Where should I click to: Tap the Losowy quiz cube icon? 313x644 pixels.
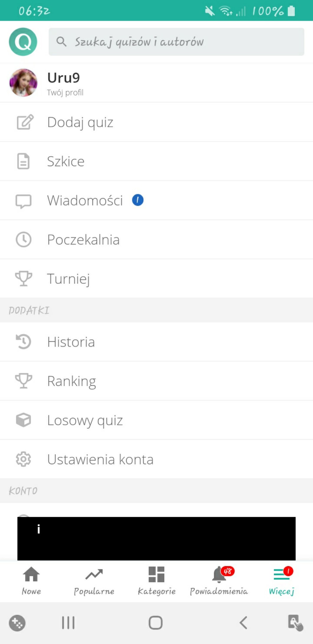[23, 420]
